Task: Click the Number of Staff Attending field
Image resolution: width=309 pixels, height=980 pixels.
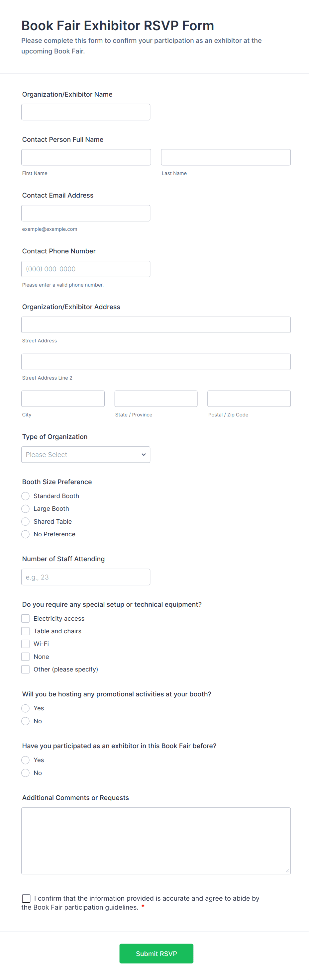Action: (86, 577)
